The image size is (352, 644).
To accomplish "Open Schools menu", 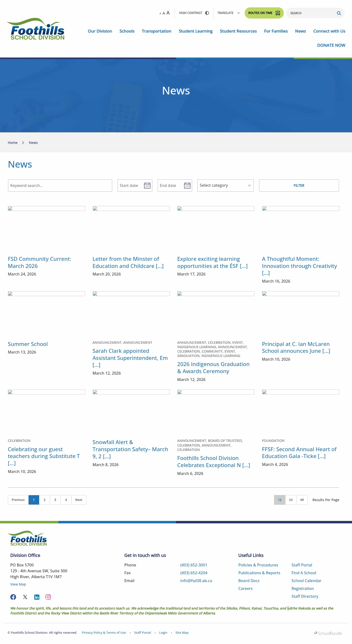I will pos(127,31).
